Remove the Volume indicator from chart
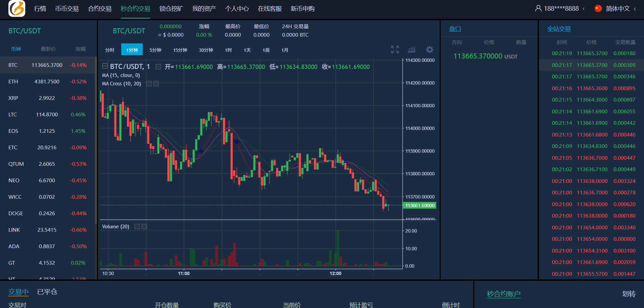Screen dimensions: 644x308 tap(144, 227)
